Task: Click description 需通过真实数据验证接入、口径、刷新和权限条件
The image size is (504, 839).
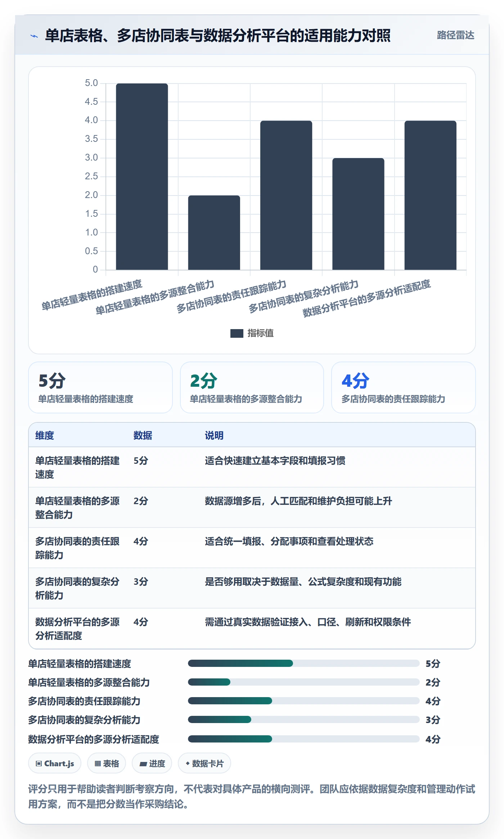Action: coord(308,622)
